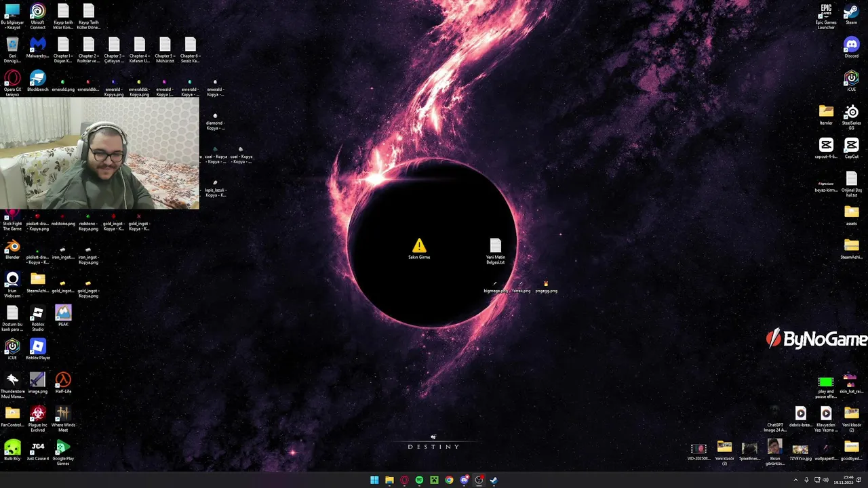Open the volume control in system tray

825,480
